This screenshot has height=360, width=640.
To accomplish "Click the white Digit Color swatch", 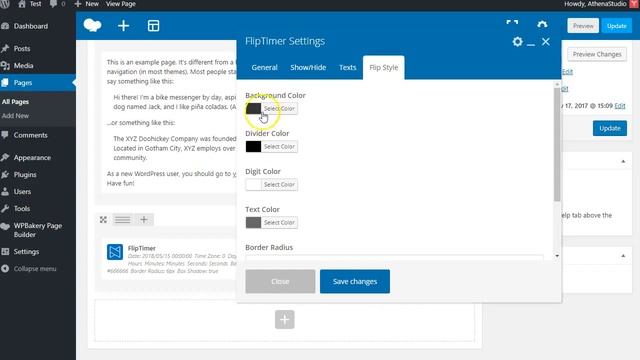I will click(253, 184).
